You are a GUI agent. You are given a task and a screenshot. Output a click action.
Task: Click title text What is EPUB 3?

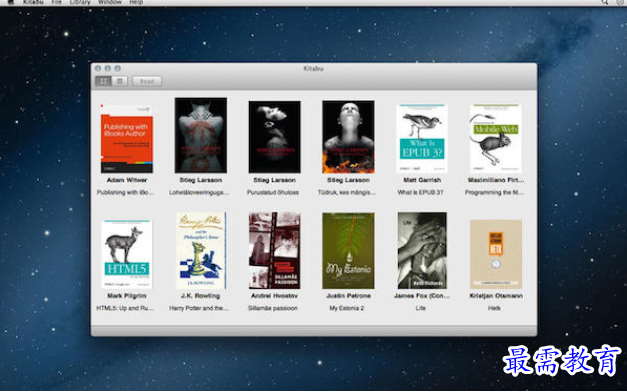(420, 192)
